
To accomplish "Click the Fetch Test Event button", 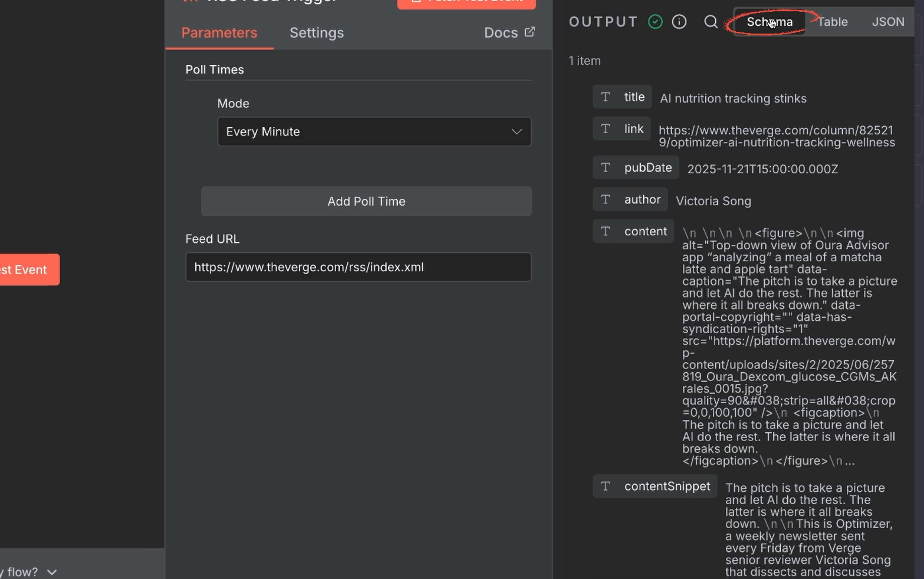I will coord(466,2).
